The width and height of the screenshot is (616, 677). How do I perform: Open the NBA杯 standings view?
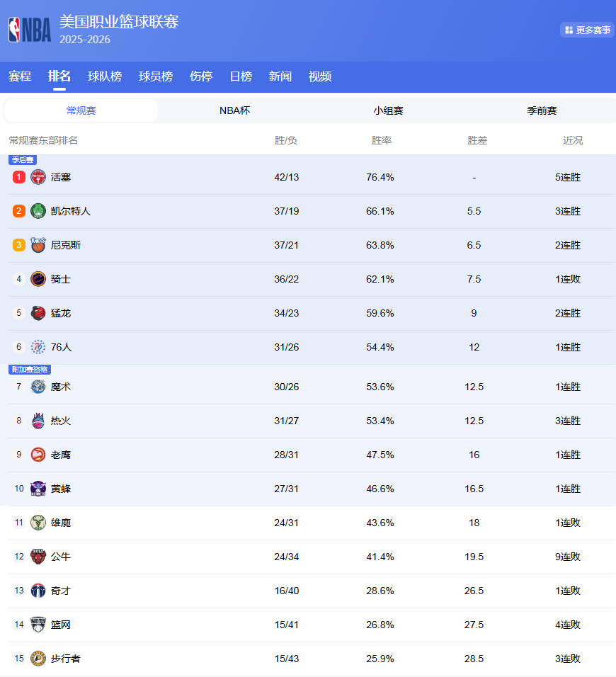click(234, 110)
